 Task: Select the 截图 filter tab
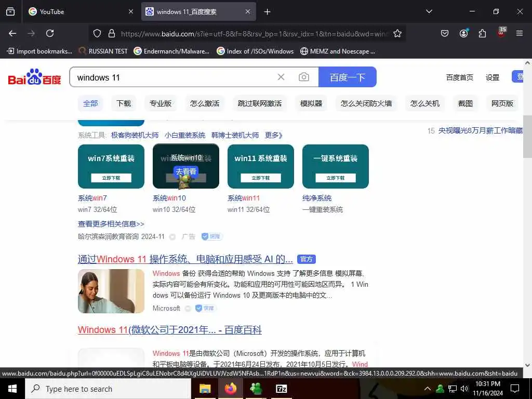(x=465, y=103)
